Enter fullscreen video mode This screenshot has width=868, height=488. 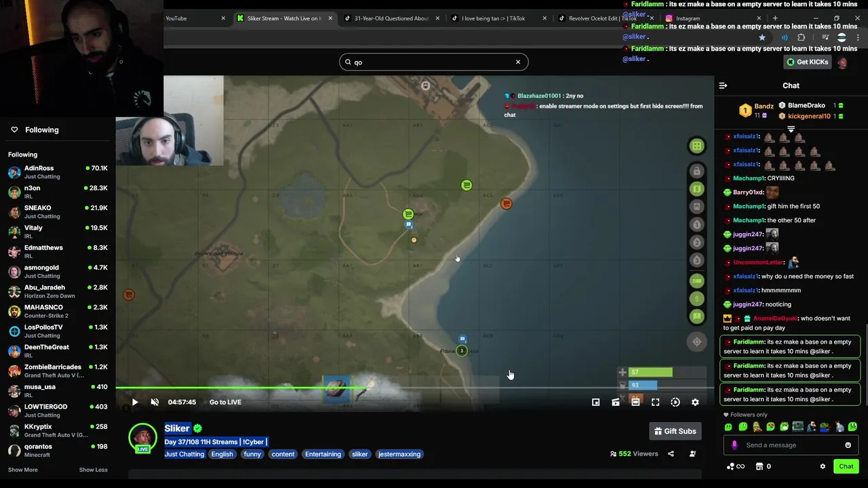pos(655,402)
